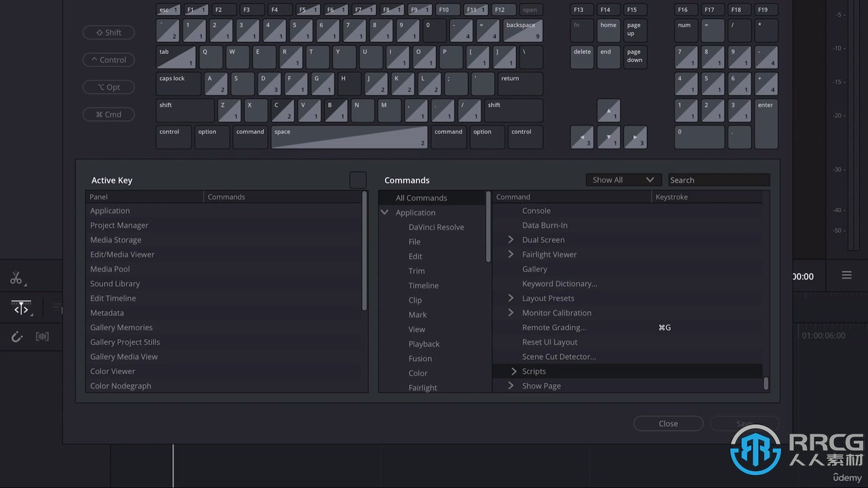
Task: Expand the Scripts command group
Action: 513,371
